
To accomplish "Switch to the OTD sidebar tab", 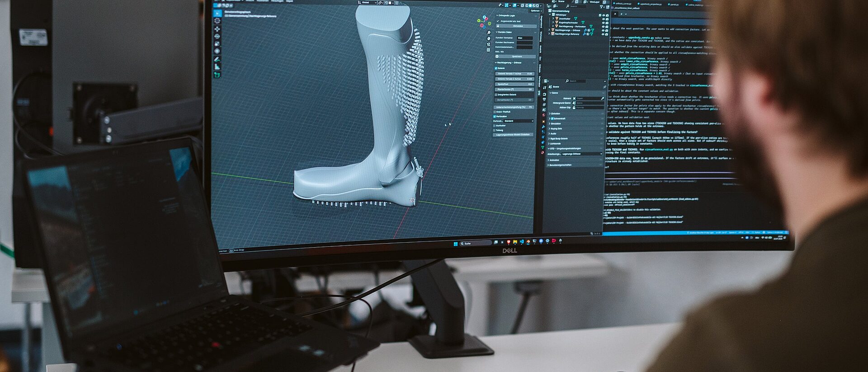I will (x=539, y=93).
